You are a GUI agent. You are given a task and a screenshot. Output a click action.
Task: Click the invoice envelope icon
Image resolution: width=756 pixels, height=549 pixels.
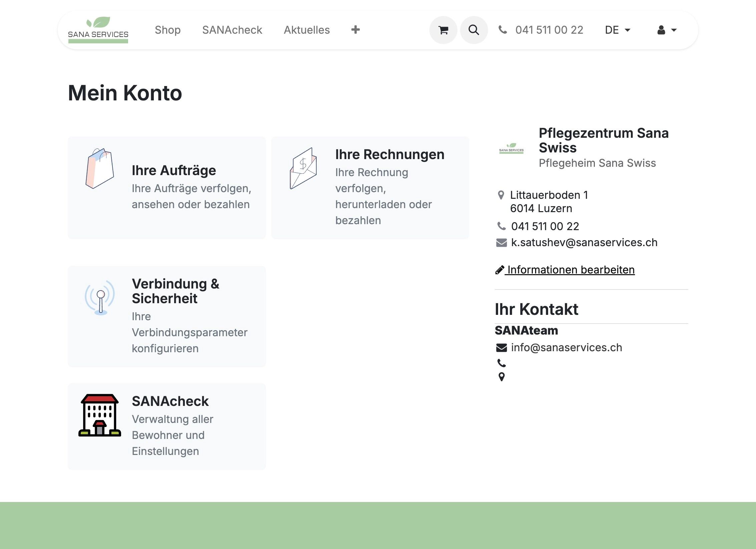tap(303, 168)
